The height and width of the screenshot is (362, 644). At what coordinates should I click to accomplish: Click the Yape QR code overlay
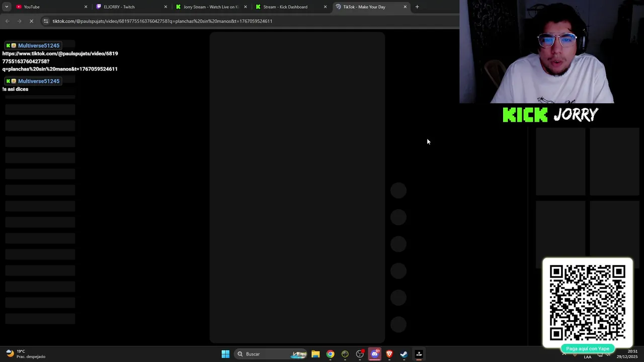[x=588, y=304]
